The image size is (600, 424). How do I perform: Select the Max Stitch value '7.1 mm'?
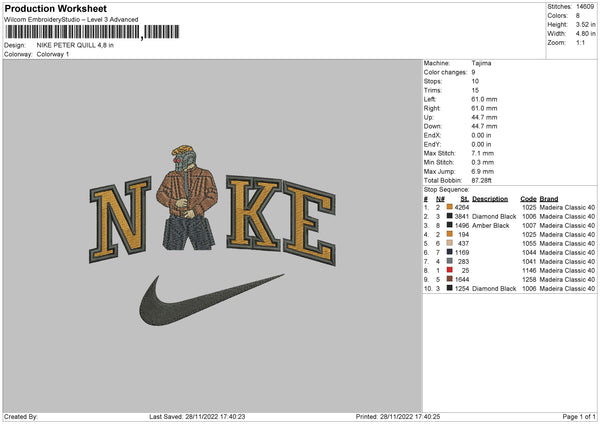[x=483, y=153]
